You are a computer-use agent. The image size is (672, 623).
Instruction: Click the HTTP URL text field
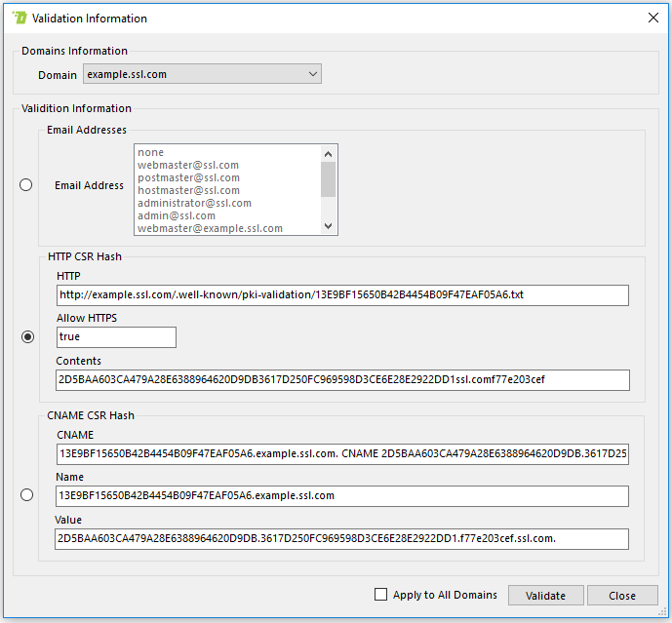click(x=342, y=295)
